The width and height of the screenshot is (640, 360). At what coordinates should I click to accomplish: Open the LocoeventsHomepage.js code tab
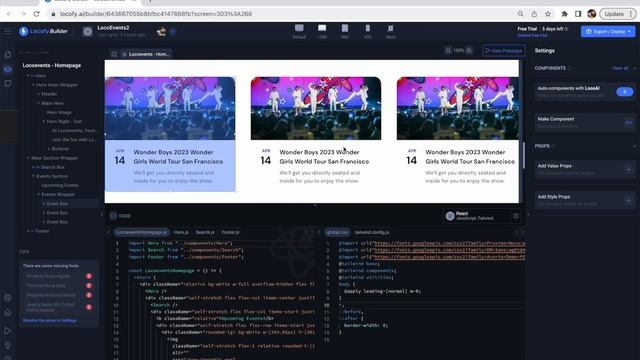141,232
